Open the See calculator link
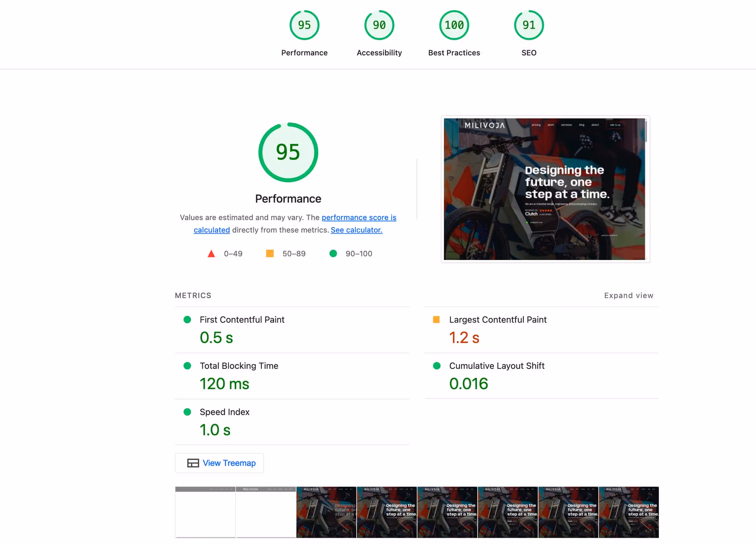Image resolution: width=756 pixels, height=544 pixels. click(356, 230)
